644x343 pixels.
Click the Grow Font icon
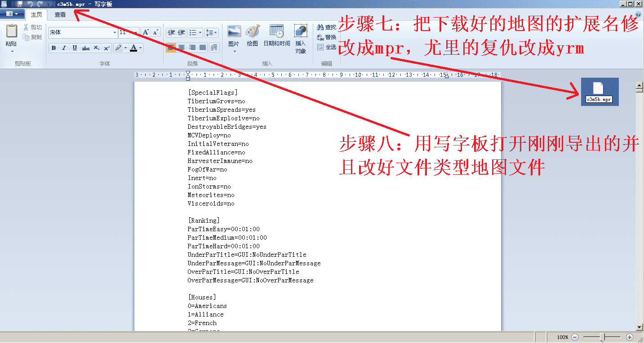coord(146,32)
